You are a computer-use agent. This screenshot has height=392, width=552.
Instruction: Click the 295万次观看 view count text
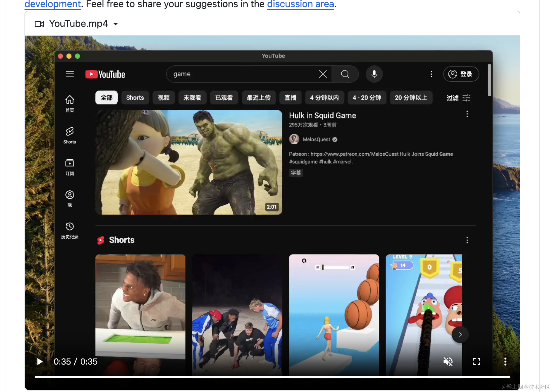pos(303,125)
